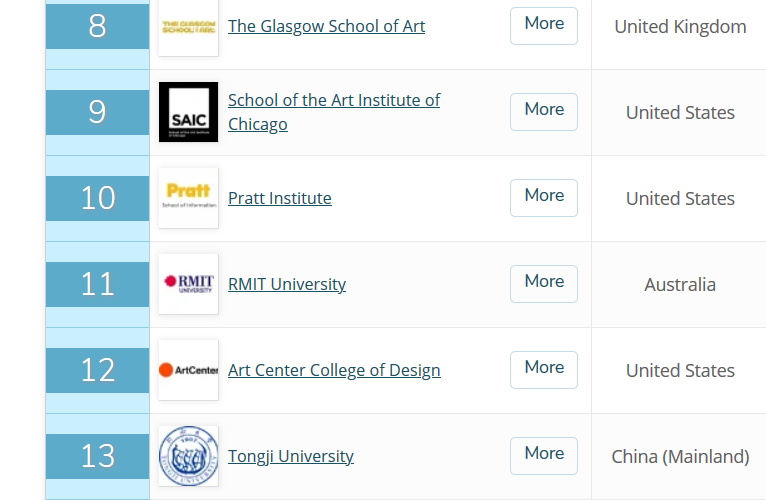Go to Art Center College of Design link

click(334, 370)
